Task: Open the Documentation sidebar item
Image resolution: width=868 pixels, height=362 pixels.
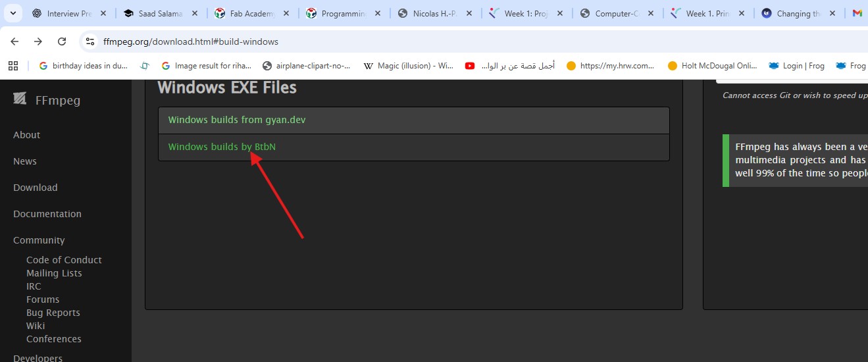Action: point(47,214)
